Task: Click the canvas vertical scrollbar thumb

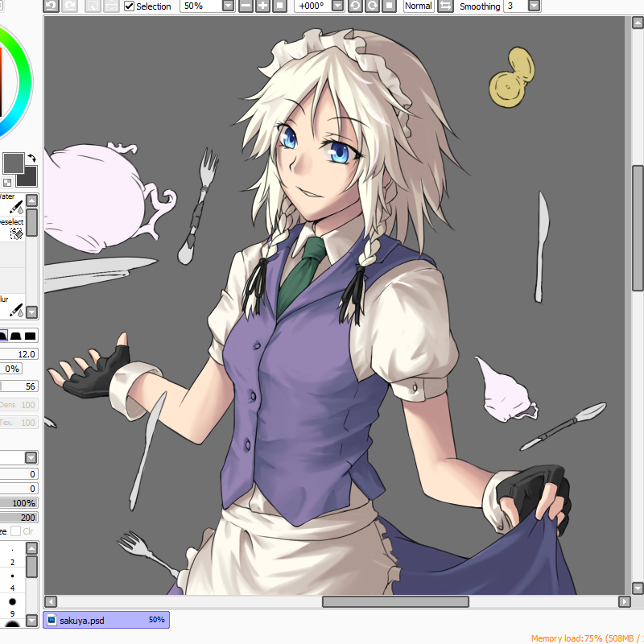Action: point(638,228)
